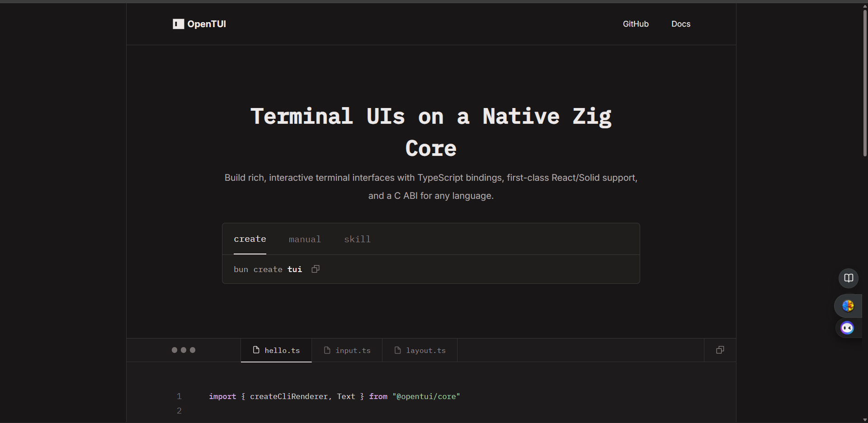The height and width of the screenshot is (423, 868).
Task: Click the colorful globe extension icon
Action: [x=848, y=306]
